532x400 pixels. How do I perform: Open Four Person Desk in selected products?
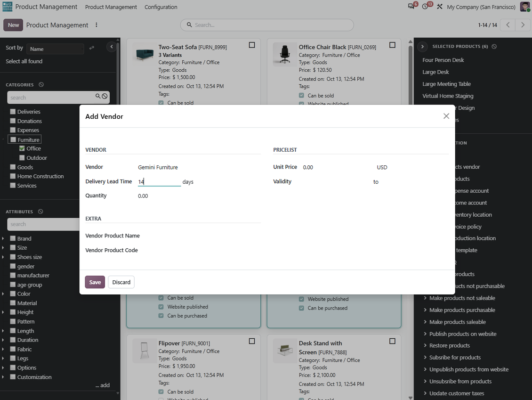tap(443, 60)
